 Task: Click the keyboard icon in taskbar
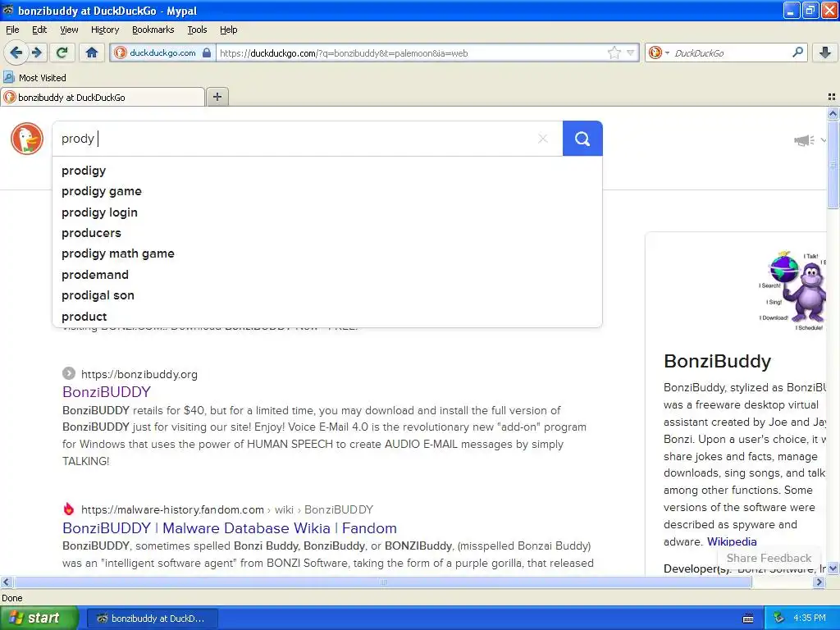(x=748, y=619)
